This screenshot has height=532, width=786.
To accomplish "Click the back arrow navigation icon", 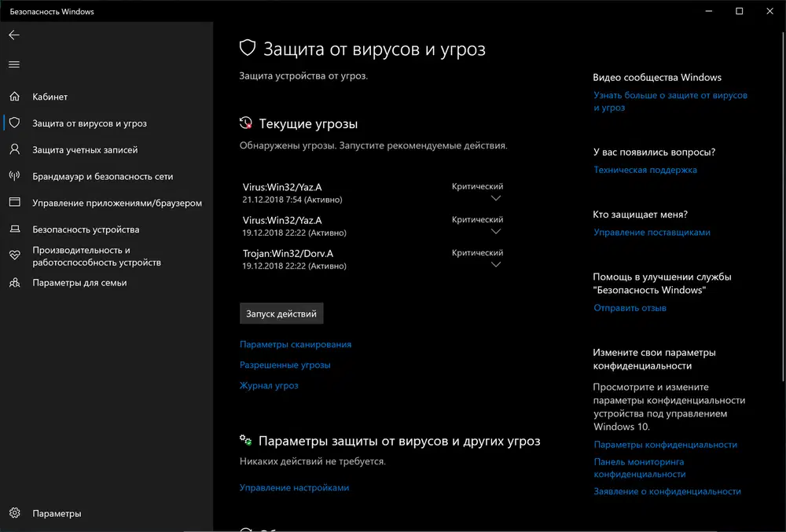I will pos(13,35).
